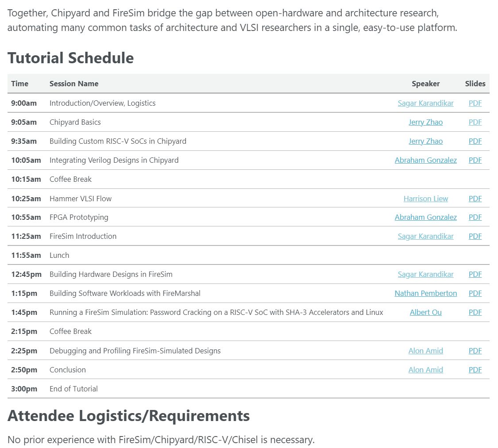The image size is (498, 448).
Task: Click Jerry Zhao for Building Custom RISC-V SoCs
Action: tap(425, 141)
